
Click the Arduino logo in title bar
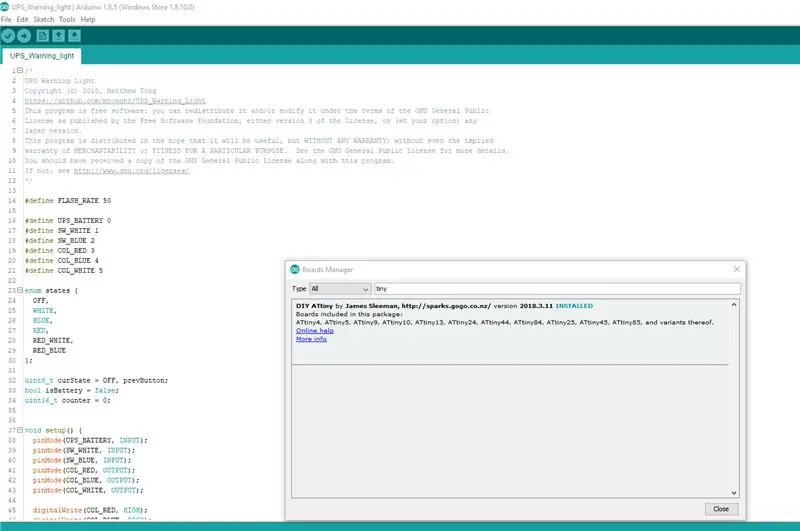[x=5, y=7]
